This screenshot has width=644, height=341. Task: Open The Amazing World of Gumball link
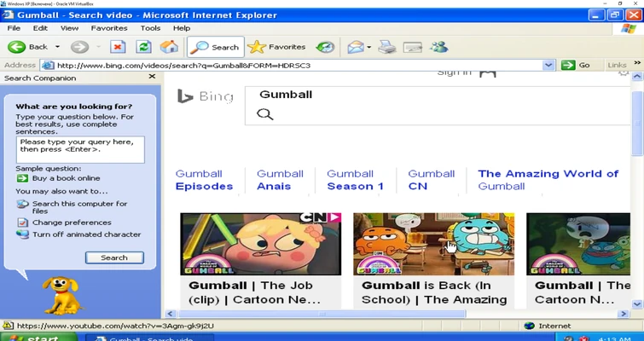coord(548,180)
